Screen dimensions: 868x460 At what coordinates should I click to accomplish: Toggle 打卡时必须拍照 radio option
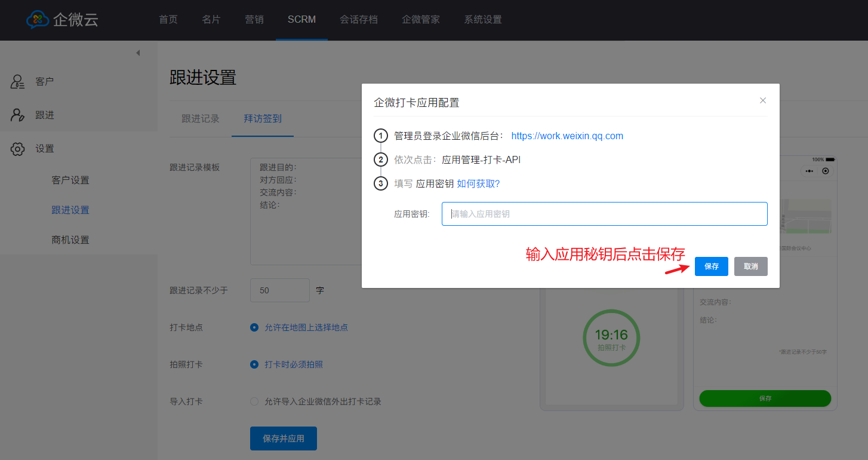click(x=254, y=364)
